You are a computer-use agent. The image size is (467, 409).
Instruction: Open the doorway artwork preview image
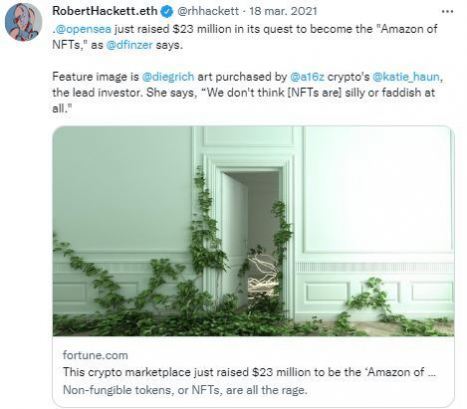pyautogui.click(x=253, y=231)
